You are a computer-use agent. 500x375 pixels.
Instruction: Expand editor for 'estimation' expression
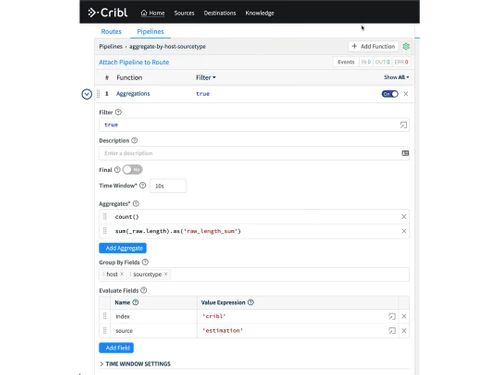pyautogui.click(x=392, y=331)
